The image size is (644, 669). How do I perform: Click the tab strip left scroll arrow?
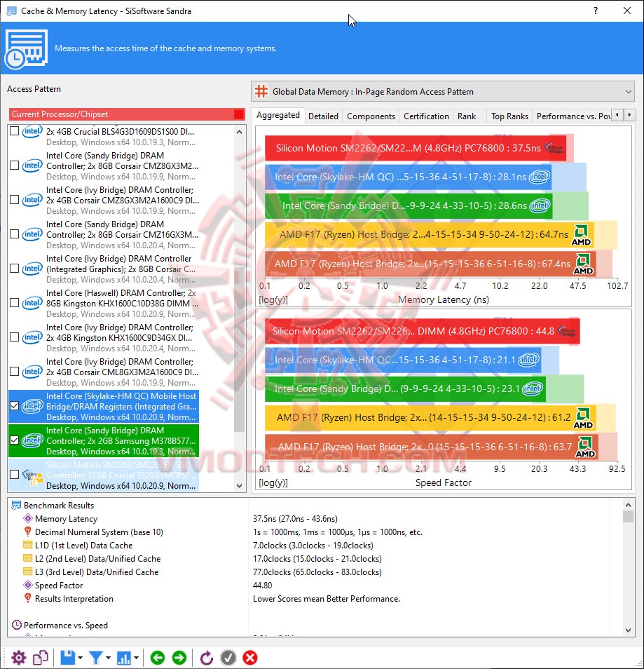point(617,115)
